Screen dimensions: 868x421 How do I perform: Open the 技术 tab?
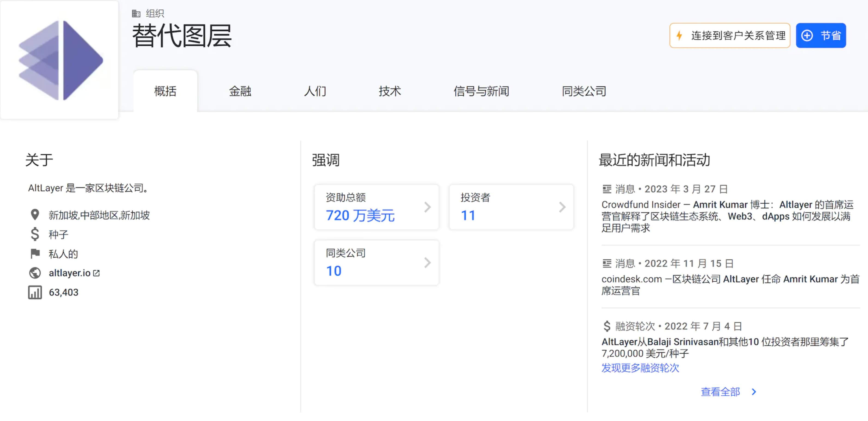tap(389, 91)
